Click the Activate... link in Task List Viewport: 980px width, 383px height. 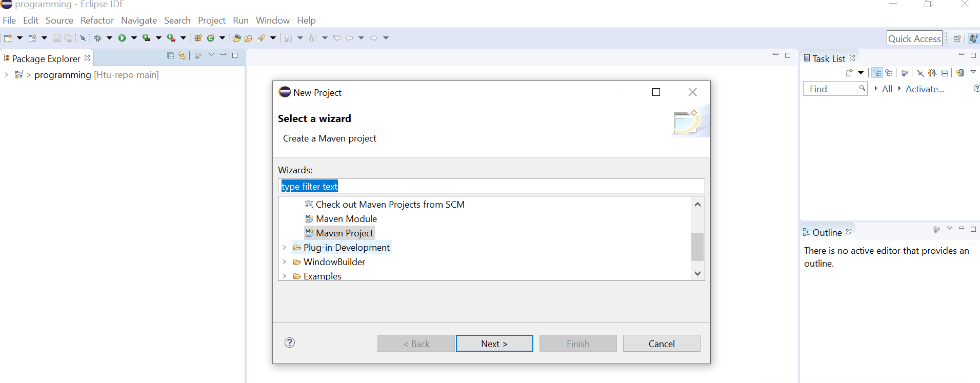pyautogui.click(x=925, y=89)
